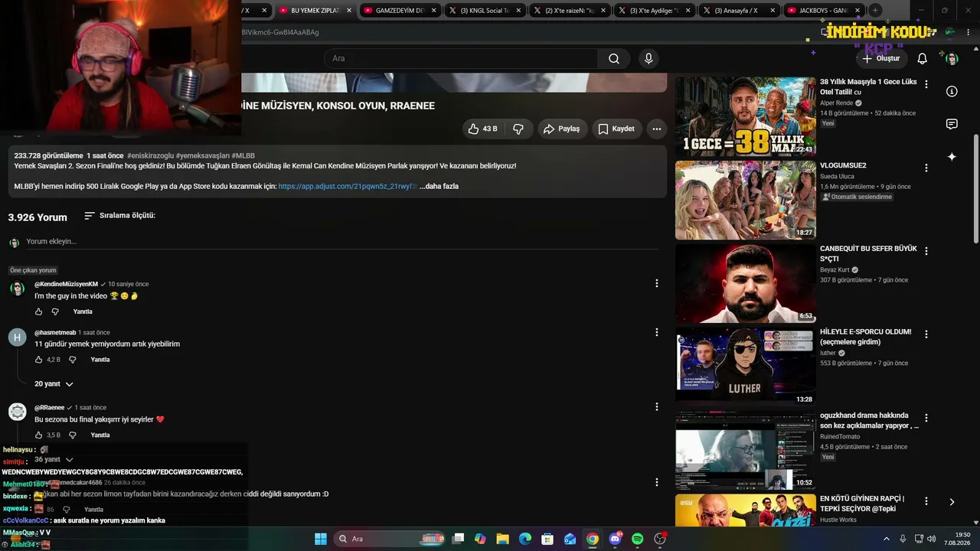The height and width of the screenshot is (551, 980).
Task: Expand the 20 yanıt replies
Action: click(54, 383)
